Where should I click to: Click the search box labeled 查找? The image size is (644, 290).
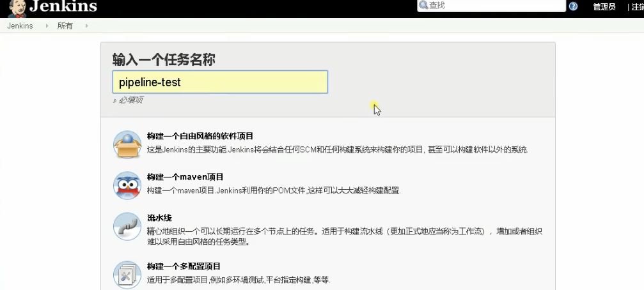pyautogui.click(x=491, y=6)
